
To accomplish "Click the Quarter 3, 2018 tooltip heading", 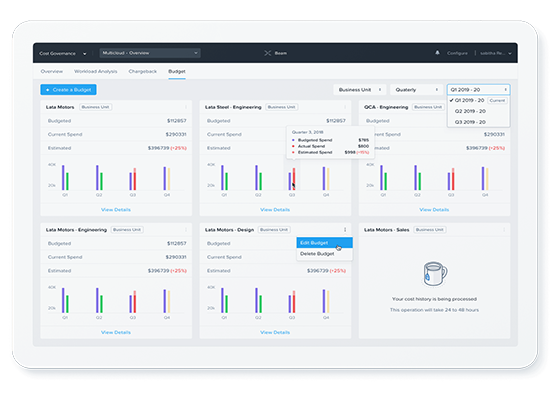I will point(308,132).
